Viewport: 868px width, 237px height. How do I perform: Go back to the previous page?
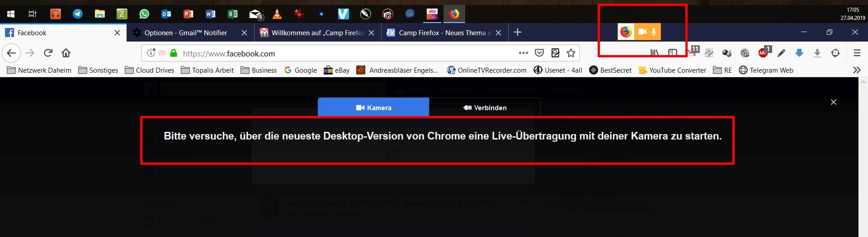coord(11,53)
